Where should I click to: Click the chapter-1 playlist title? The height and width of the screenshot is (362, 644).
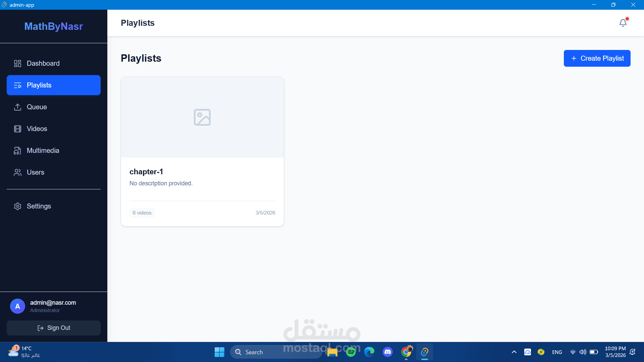(x=146, y=172)
